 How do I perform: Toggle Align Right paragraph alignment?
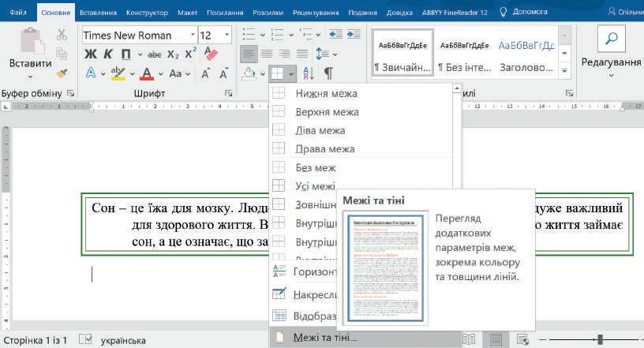[285, 54]
